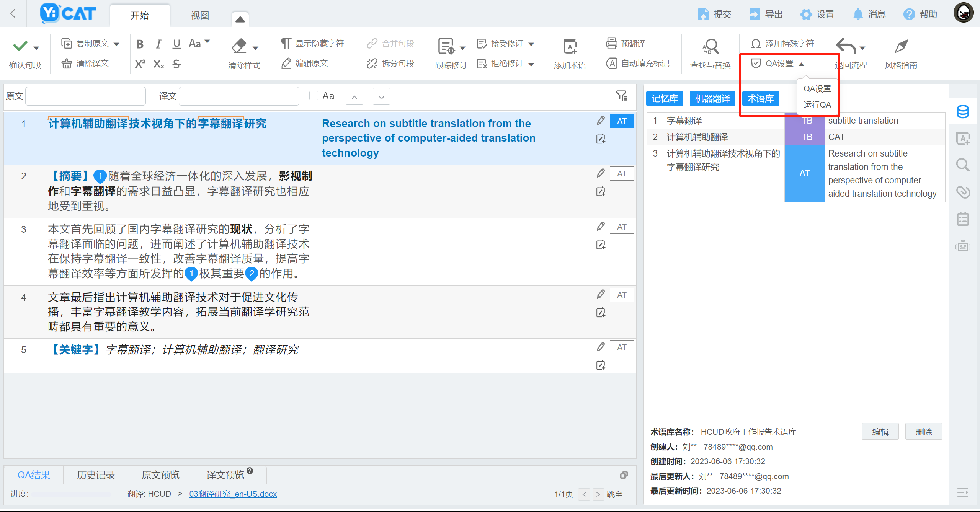The image size is (980, 512).
Task: Click the pencil edit icon for segment 1
Action: pos(600,121)
